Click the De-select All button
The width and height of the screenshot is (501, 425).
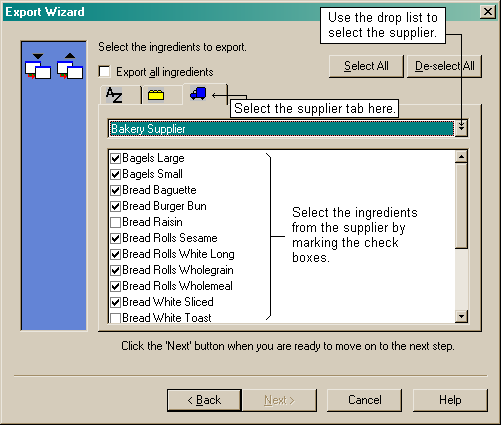coord(444,66)
